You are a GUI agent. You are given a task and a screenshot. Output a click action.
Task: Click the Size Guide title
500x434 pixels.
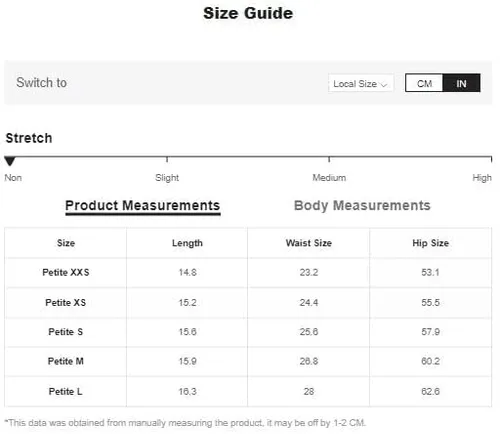[x=248, y=13]
